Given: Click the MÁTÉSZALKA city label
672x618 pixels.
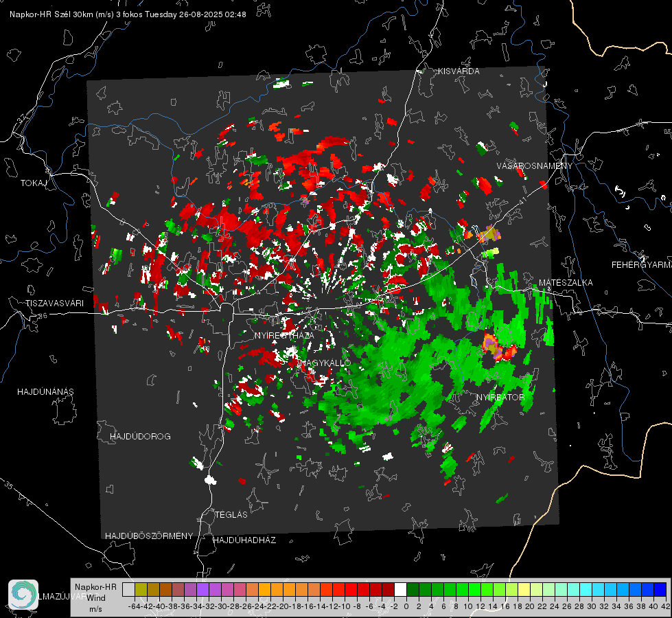Looking at the screenshot, I should [566, 283].
